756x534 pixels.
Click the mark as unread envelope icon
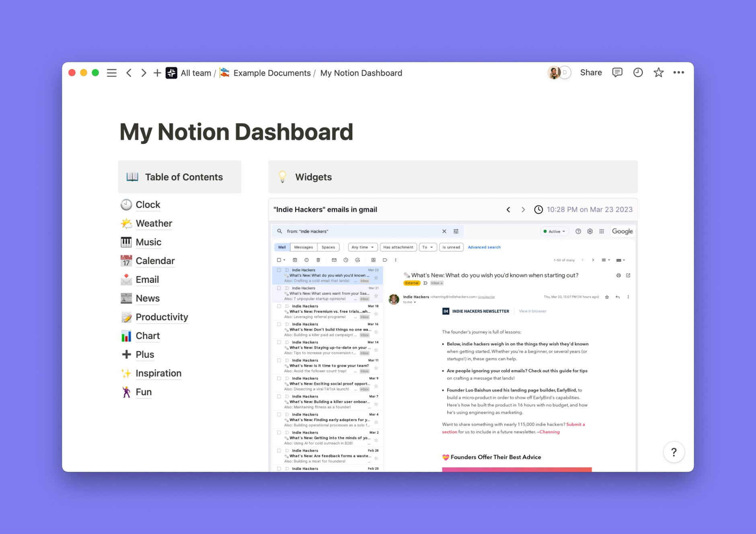pyautogui.click(x=334, y=260)
